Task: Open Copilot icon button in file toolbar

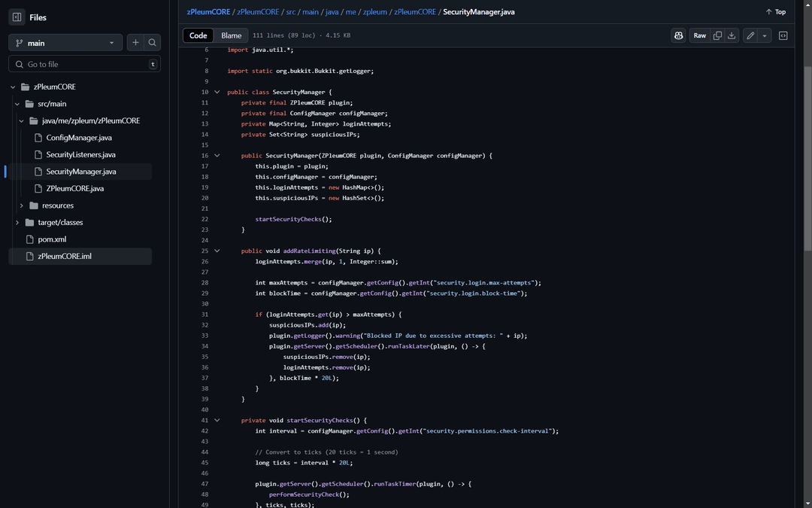Action: (678, 35)
